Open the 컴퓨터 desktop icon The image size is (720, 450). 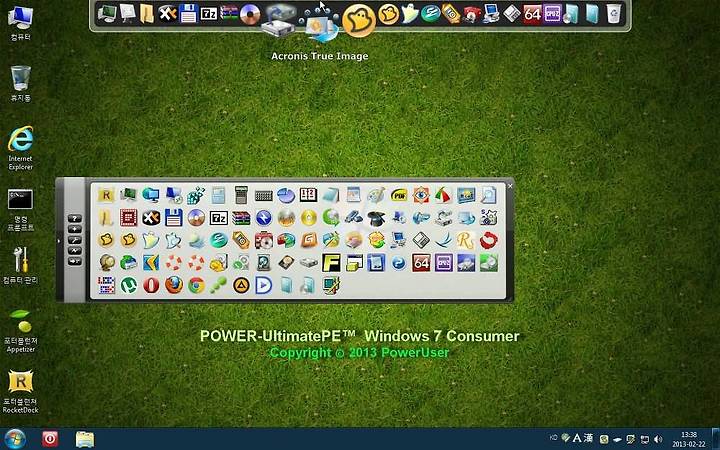pyautogui.click(x=20, y=23)
